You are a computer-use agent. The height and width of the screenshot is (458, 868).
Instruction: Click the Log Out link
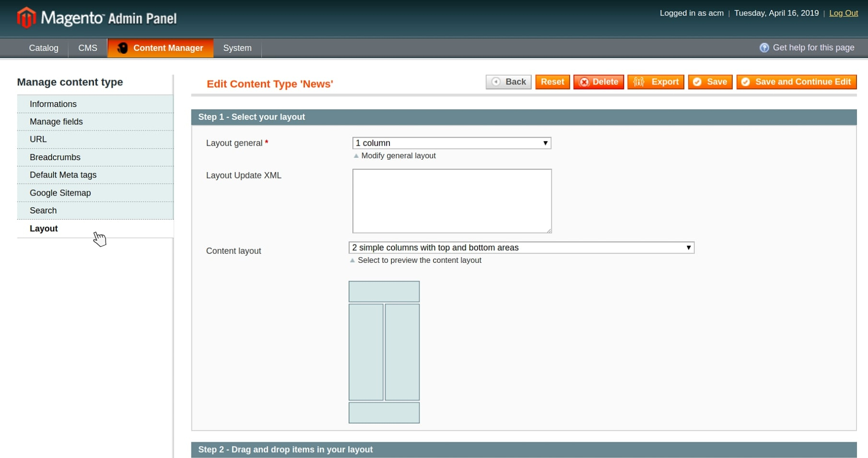pos(843,13)
